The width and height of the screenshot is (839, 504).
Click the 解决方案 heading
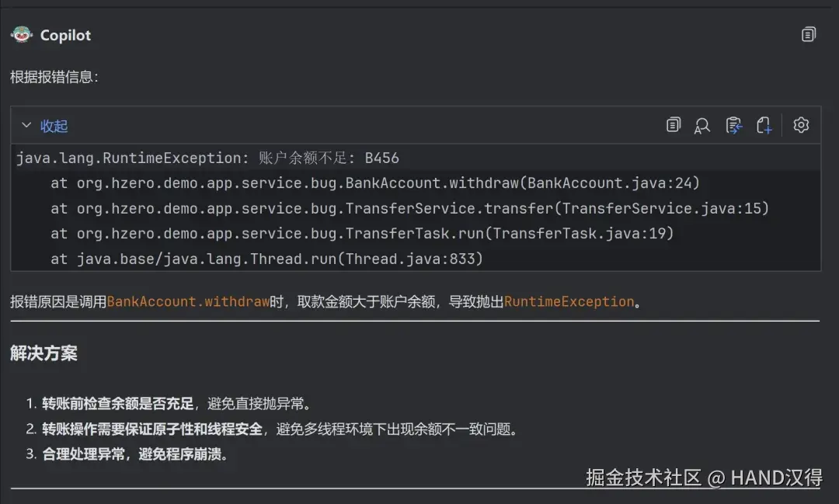tap(44, 353)
